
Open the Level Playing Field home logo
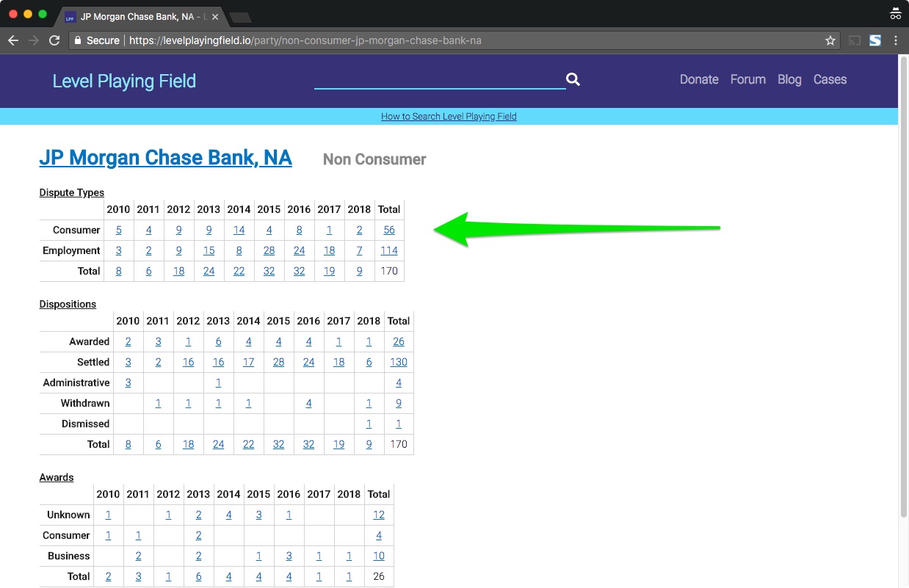point(124,81)
